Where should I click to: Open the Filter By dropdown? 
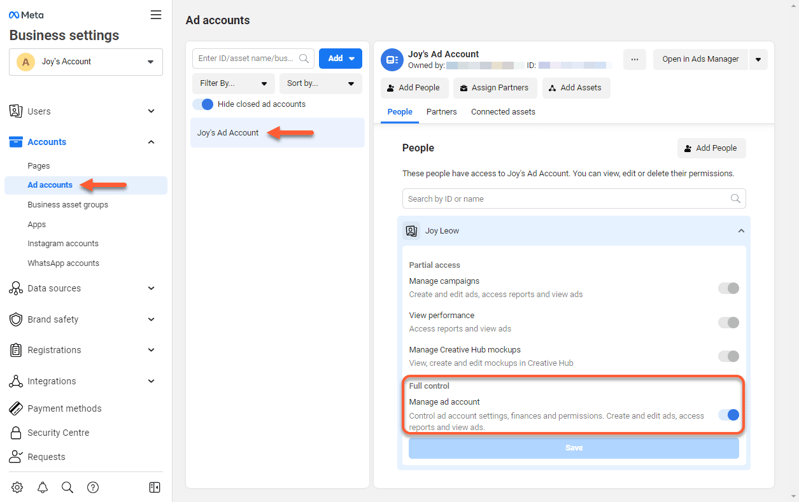pyautogui.click(x=233, y=84)
